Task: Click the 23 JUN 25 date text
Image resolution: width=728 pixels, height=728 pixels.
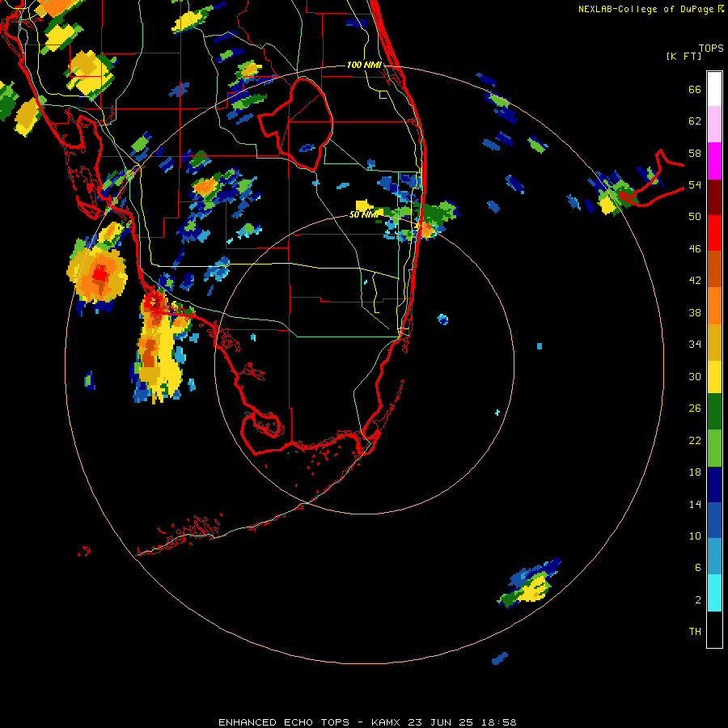Action: coord(441,722)
